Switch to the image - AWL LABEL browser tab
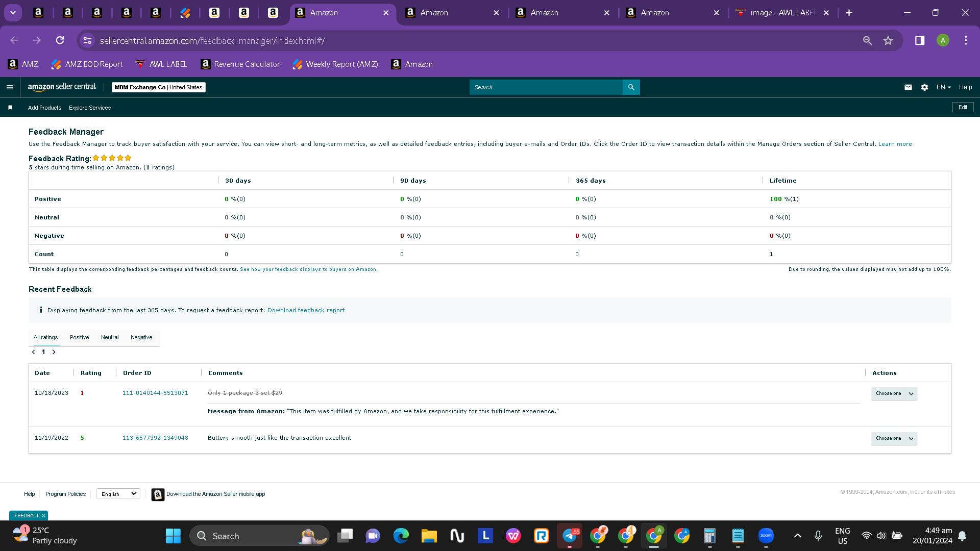Screen dimensions: 980x551 pyautogui.click(x=783, y=13)
